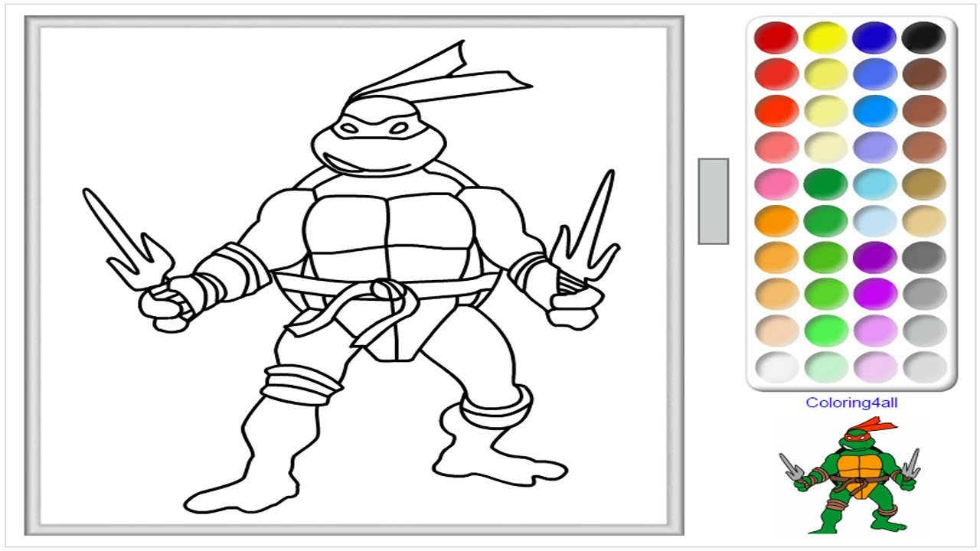This screenshot has height=551, width=980.
Task: Select the bright yellow swatch in top row
Action: click(825, 37)
